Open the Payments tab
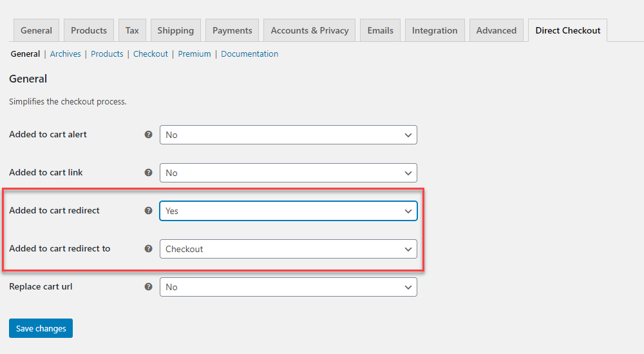Screen dimensions: 644x354 click(x=232, y=30)
